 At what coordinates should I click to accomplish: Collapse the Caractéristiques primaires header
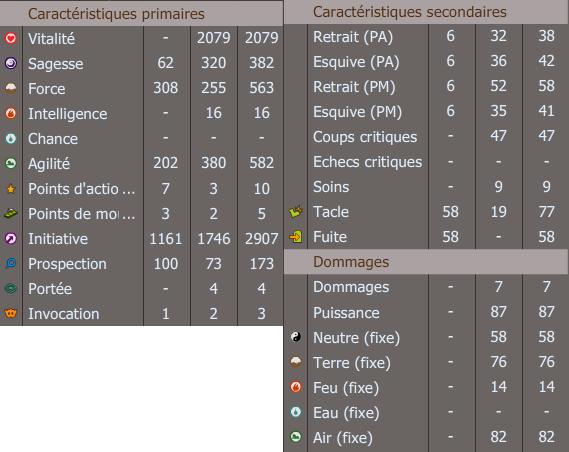(142, 14)
